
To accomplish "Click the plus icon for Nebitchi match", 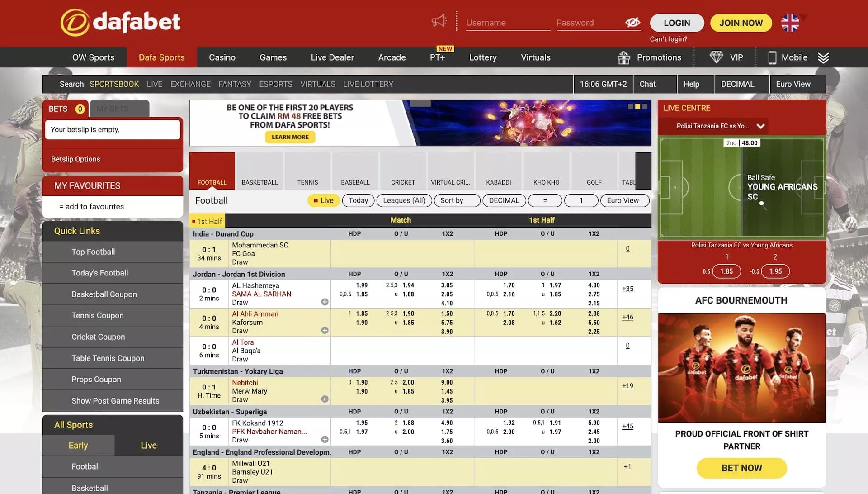I will [325, 399].
